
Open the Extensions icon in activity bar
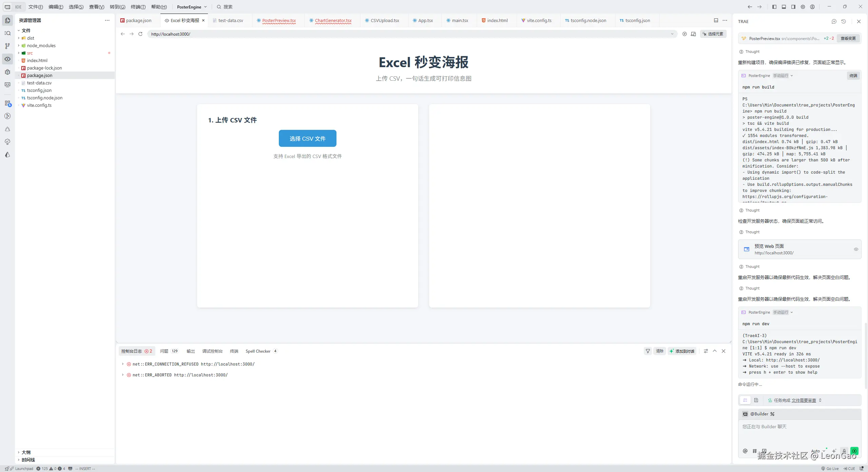click(x=7, y=103)
